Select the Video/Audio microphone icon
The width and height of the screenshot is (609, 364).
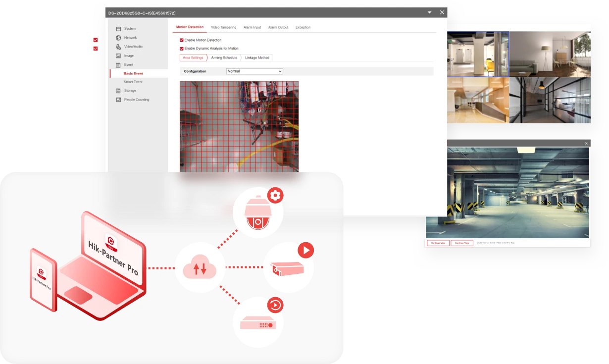(118, 47)
